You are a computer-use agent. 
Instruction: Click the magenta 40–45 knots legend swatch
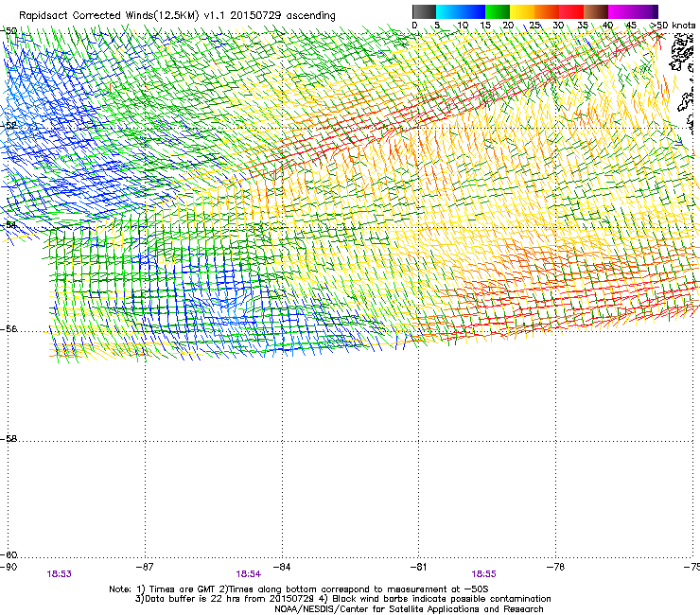pyautogui.click(x=621, y=11)
